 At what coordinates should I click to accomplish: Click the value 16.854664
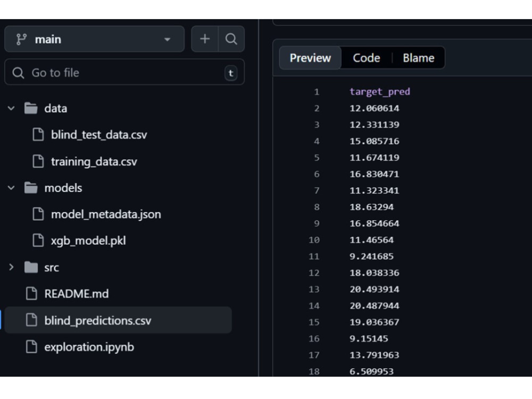click(374, 223)
